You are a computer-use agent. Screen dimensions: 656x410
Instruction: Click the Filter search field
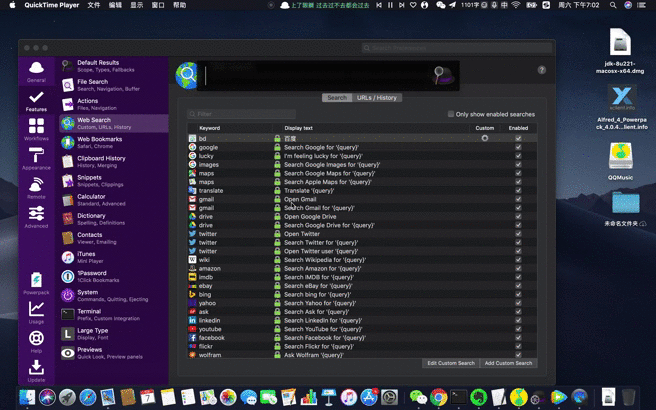(241, 114)
